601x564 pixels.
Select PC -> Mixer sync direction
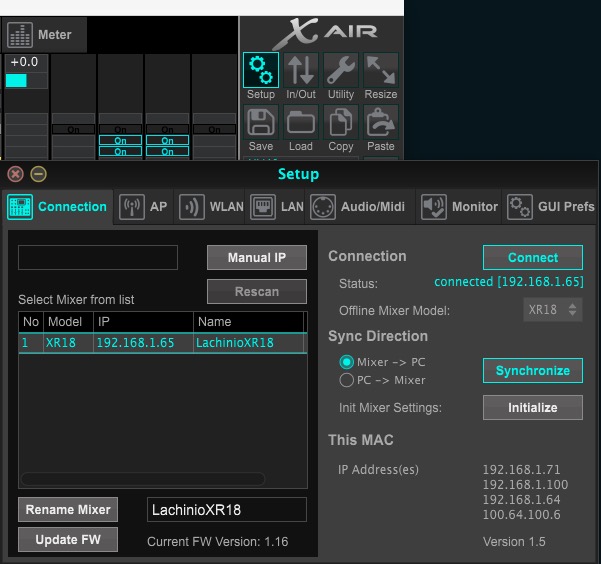346,380
